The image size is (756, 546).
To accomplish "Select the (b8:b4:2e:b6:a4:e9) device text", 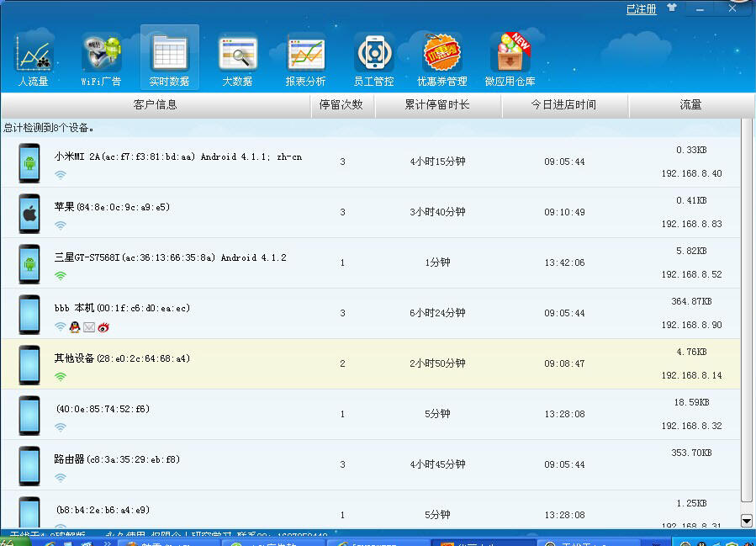I will pos(103,510).
